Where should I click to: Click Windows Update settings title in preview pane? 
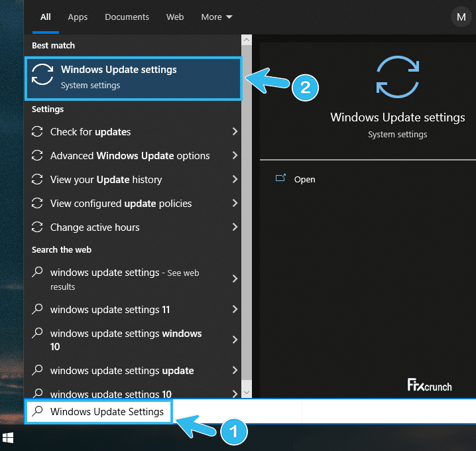pyautogui.click(x=397, y=117)
